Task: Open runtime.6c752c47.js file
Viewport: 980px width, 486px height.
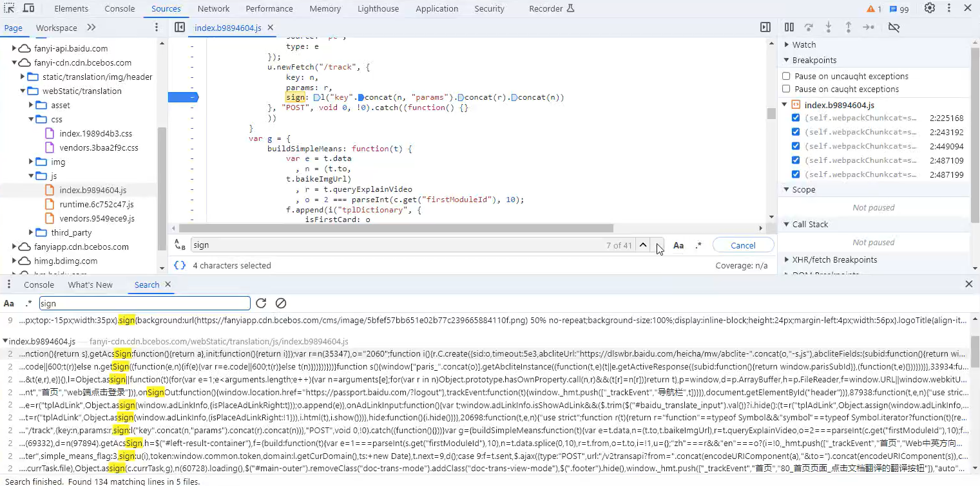Action: pyautogui.click(x=97, y=204)
